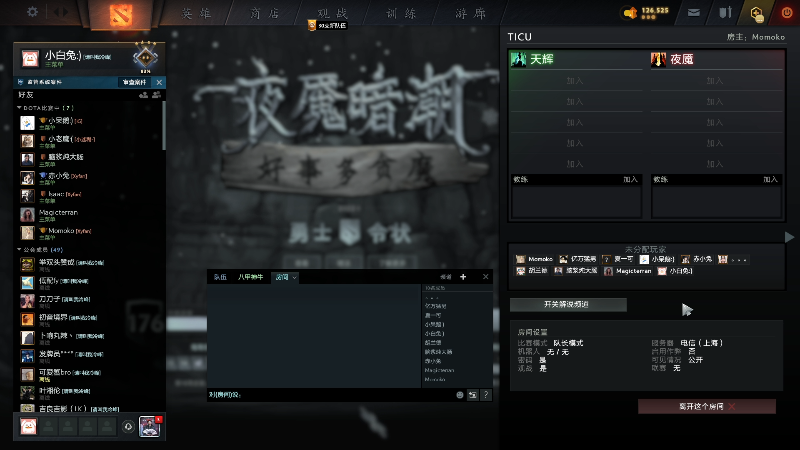
Task: Switch to 八甲神牛 chat tab
Action: [251, 277]
